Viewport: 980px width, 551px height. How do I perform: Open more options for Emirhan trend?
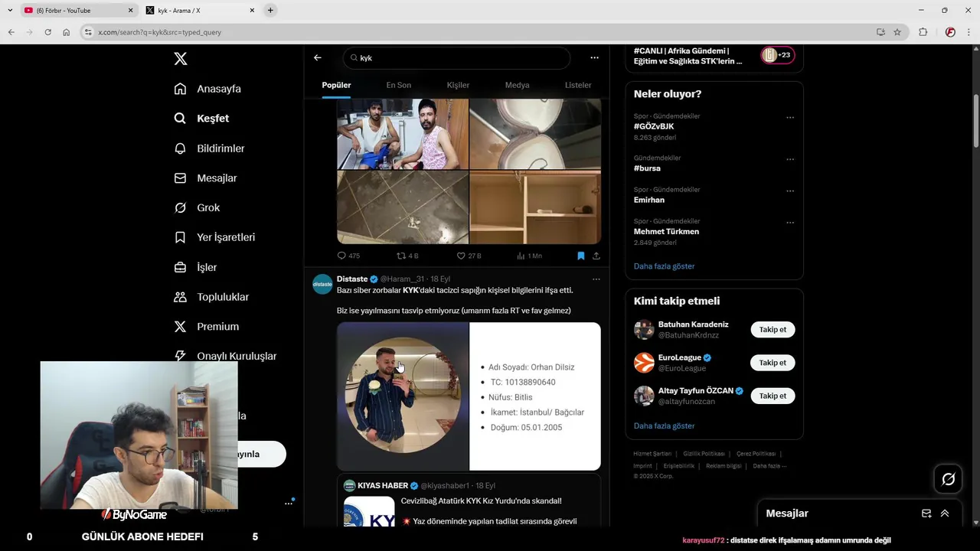tap(790, 191)
